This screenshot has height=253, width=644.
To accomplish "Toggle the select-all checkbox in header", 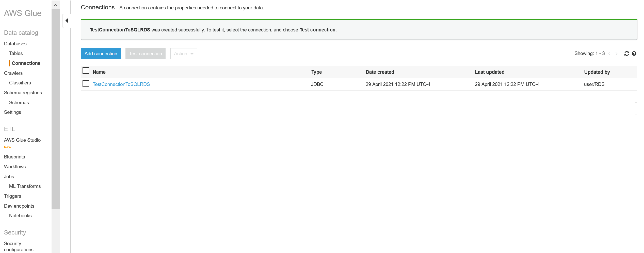I will pos(86,71).
